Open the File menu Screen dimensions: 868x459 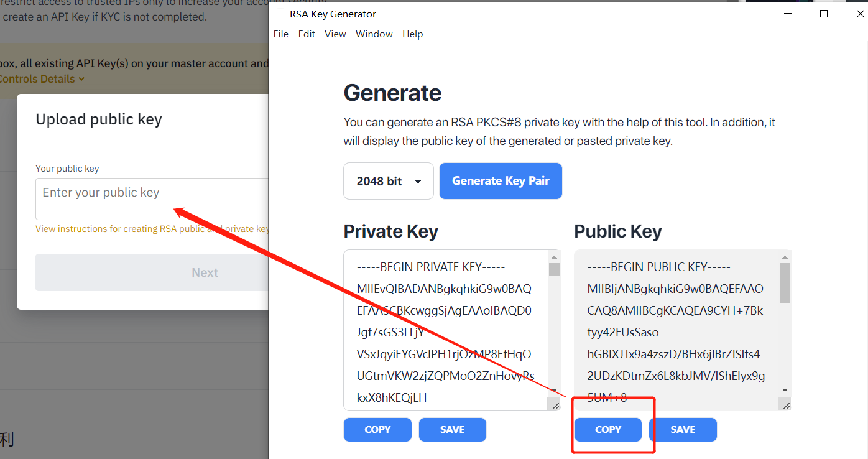pos(281,34)
